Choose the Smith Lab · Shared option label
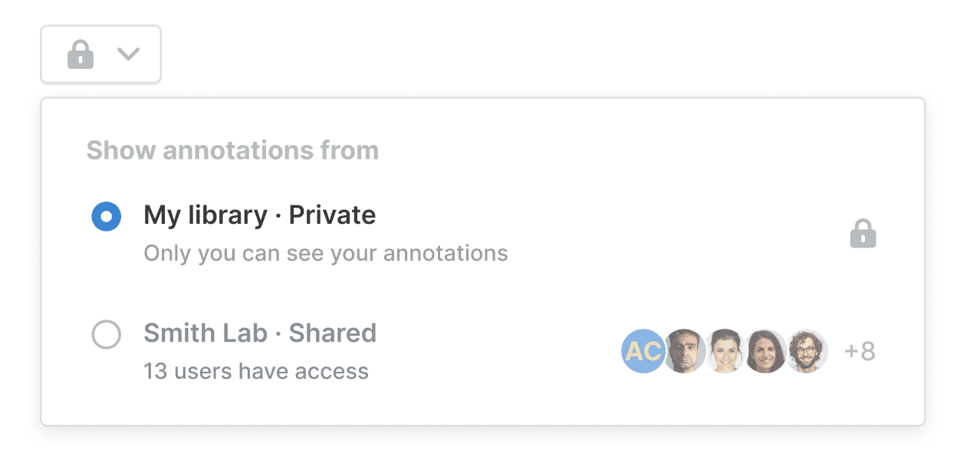980x466 pixels. 260,333
